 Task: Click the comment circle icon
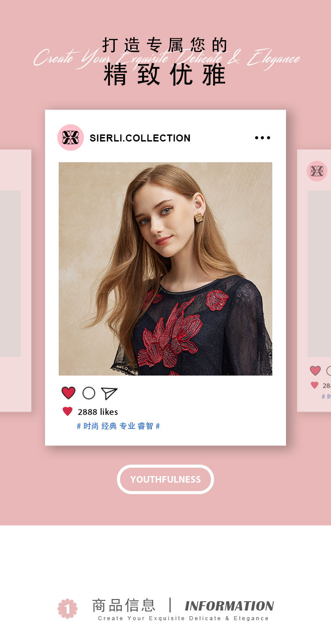point(89,393)
